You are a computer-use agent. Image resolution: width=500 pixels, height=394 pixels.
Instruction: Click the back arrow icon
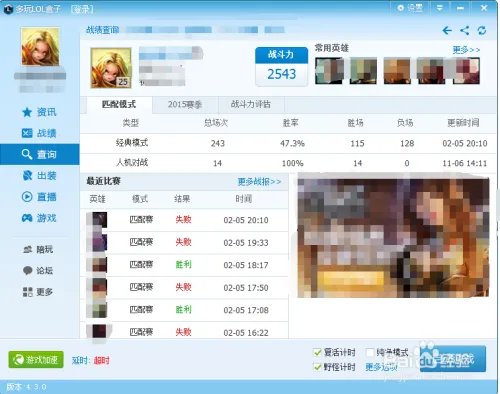click(447, 31)
